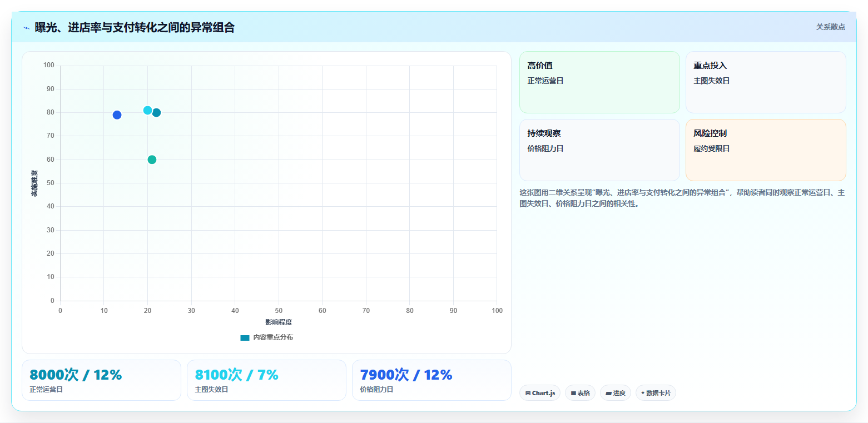Toggle the 内容重点分布 legend swatch

pyautogui.click(x=245, y=338)
